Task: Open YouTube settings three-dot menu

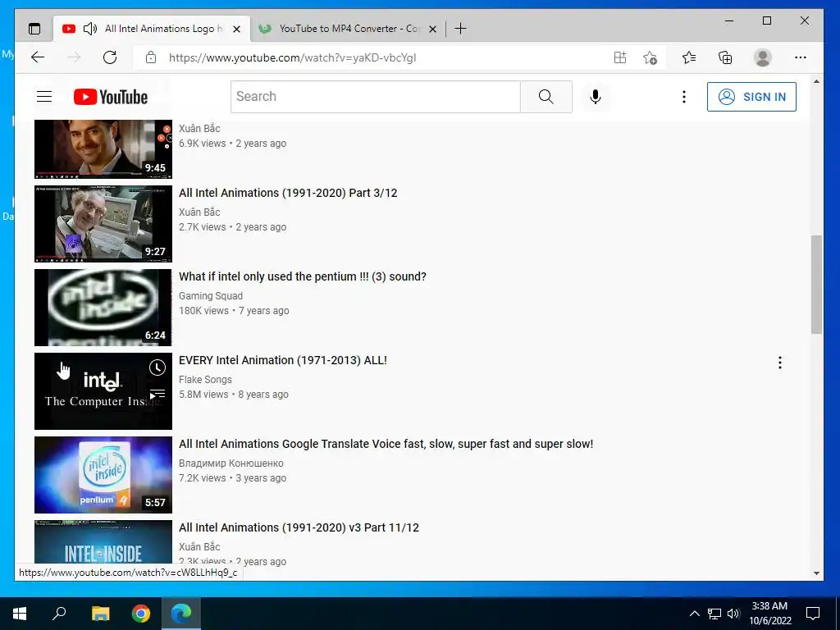Action: (x=683, y=97)
